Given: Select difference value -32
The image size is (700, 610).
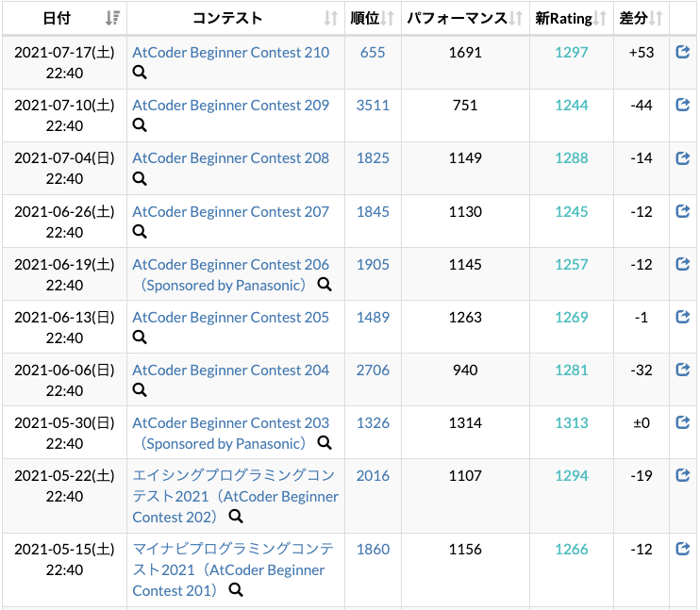Looking at the screenshot, I should pos(642,371).
